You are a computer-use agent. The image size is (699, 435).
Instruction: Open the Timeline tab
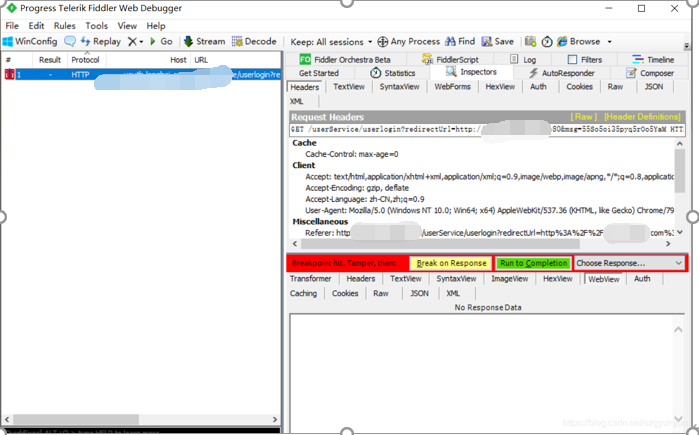[653, 59]
